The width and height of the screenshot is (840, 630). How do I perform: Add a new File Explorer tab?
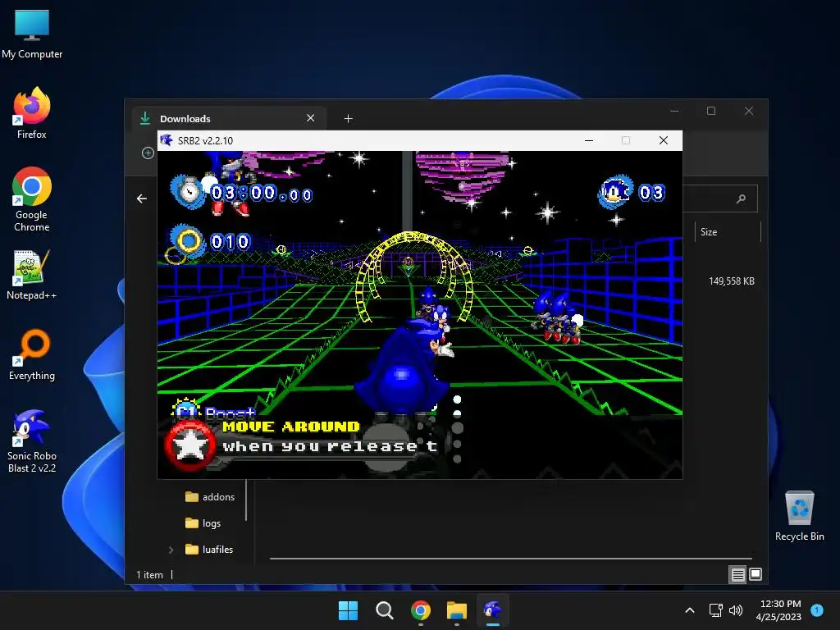[348, 118]
